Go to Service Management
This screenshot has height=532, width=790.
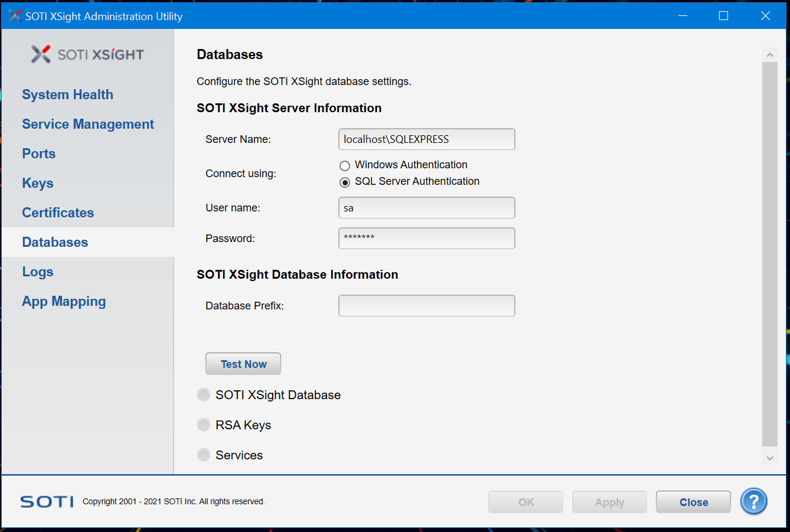(88, 124)
